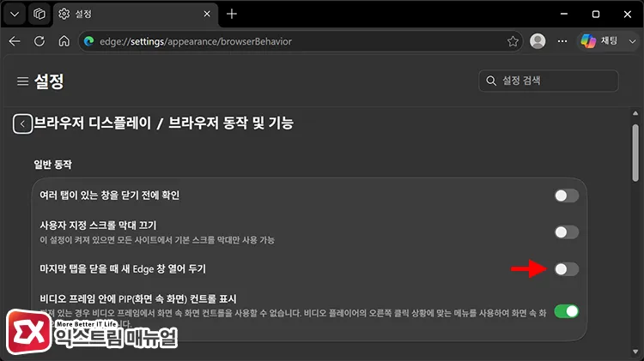This screenshot has height=361, width=644.
Task: Toggle 여러 탭이 있는 창을 닫기 전에 확인
Action: click(x=567, y=196)
